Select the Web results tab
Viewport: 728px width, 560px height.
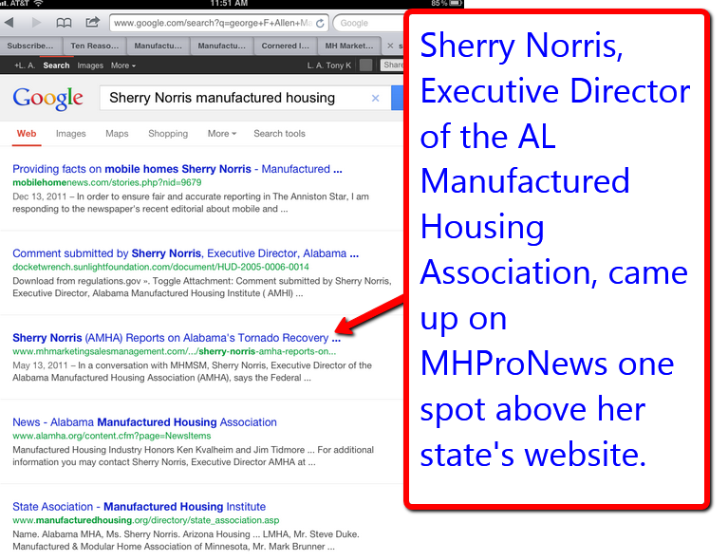coord(27,134)
